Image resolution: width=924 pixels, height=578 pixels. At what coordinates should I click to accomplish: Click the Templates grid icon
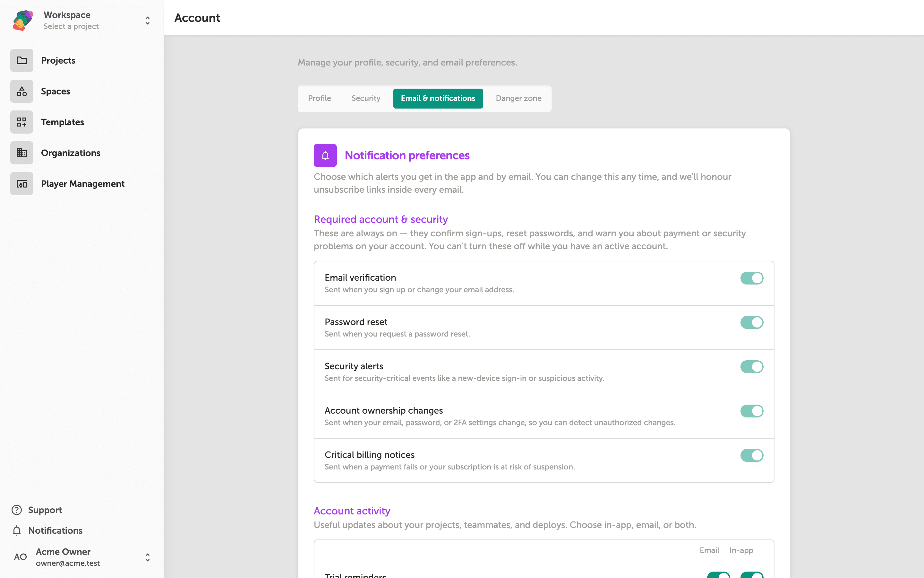tap(22, 122)
